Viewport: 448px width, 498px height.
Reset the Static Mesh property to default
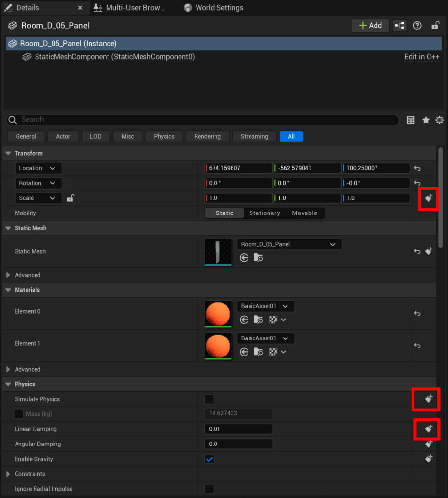pos(417,251)
